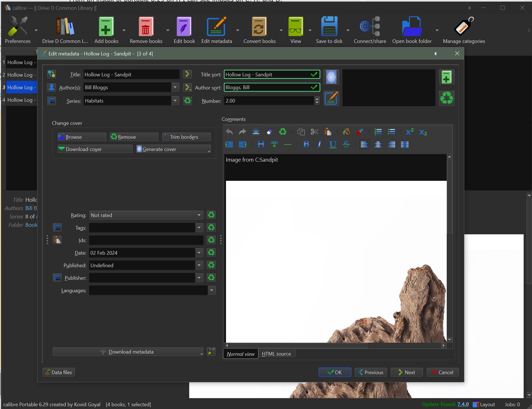Click the Save to disk icon
Viewport: 532px width, 409px height.
(329, 27)
